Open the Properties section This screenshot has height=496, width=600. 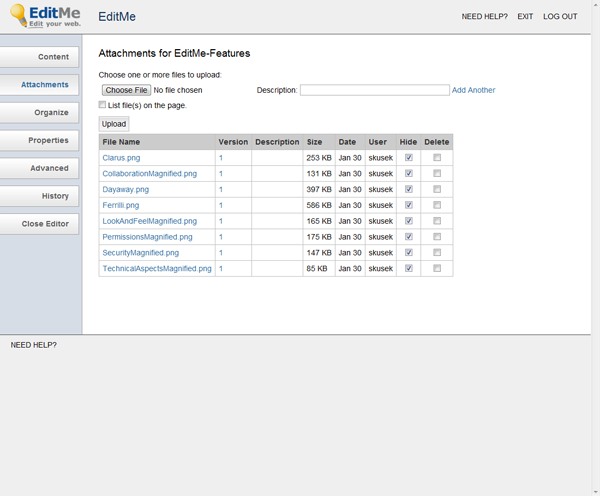coord(39,140)
